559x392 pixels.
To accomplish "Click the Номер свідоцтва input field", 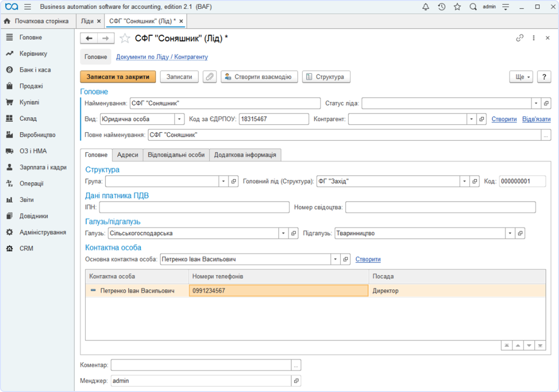I will point(440,207).
